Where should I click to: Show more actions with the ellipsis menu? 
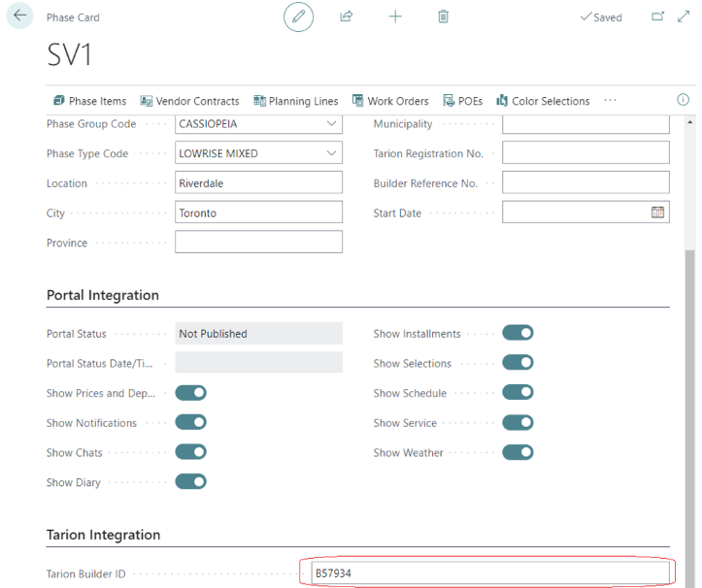(x=610, y=100)
